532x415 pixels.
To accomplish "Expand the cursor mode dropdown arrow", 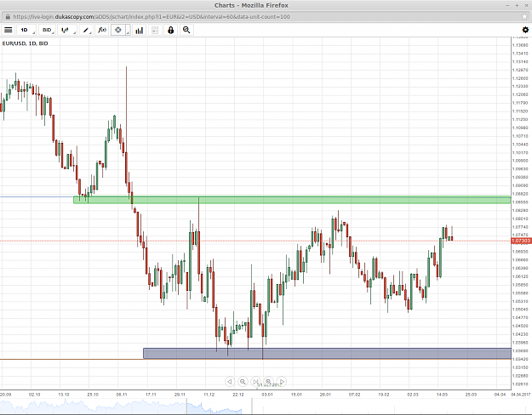I will click(128, 30).
